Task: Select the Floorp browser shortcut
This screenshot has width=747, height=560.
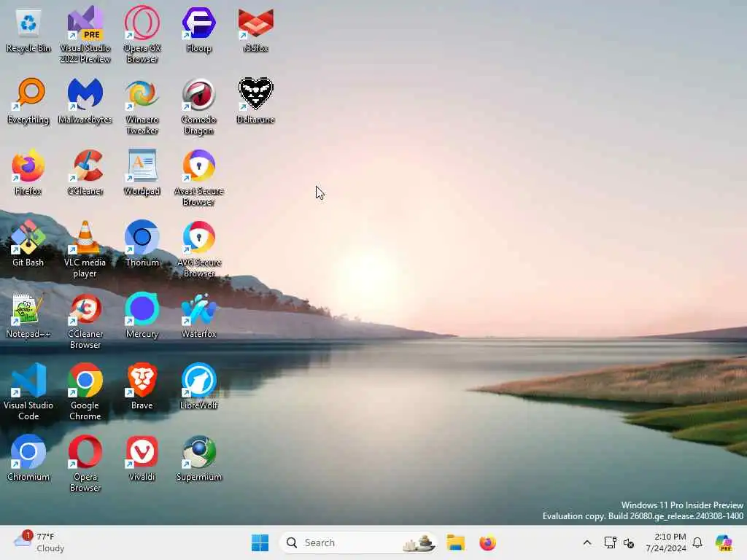Action: [198, 29]
